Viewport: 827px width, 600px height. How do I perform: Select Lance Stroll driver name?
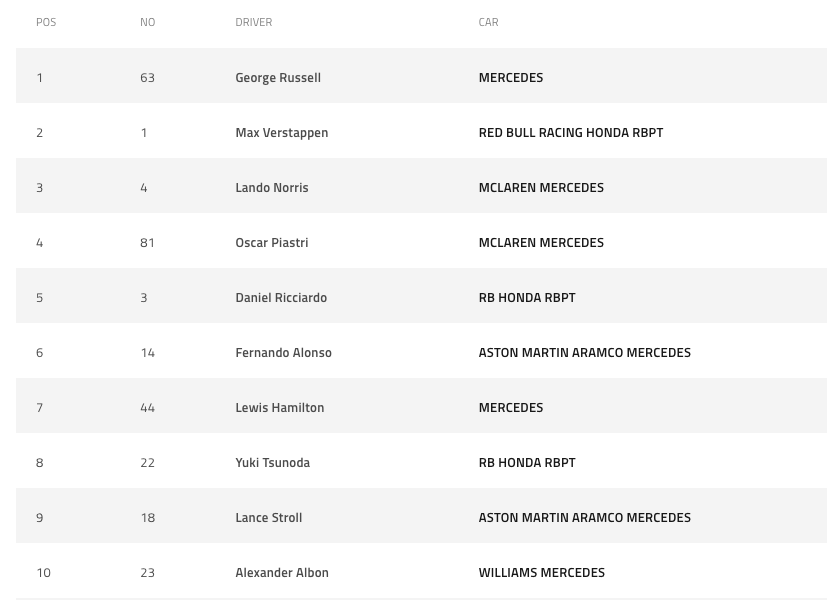click(x=268, y=517)
